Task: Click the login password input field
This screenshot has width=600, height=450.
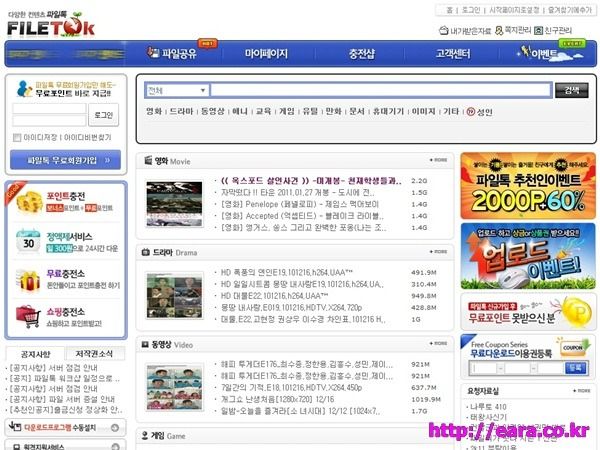Action: pyautogui.click(x=49, y=121)
